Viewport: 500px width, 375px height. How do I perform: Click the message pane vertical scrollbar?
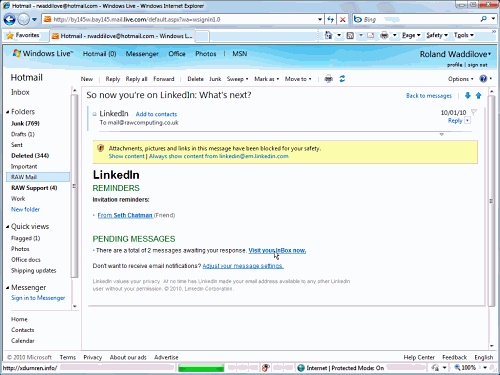(491, 201)
